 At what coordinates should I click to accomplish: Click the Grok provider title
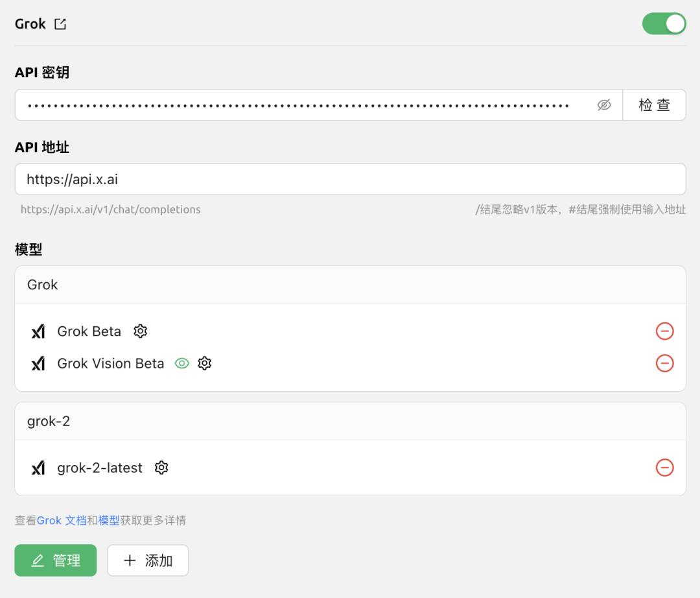tap(30, 23)
